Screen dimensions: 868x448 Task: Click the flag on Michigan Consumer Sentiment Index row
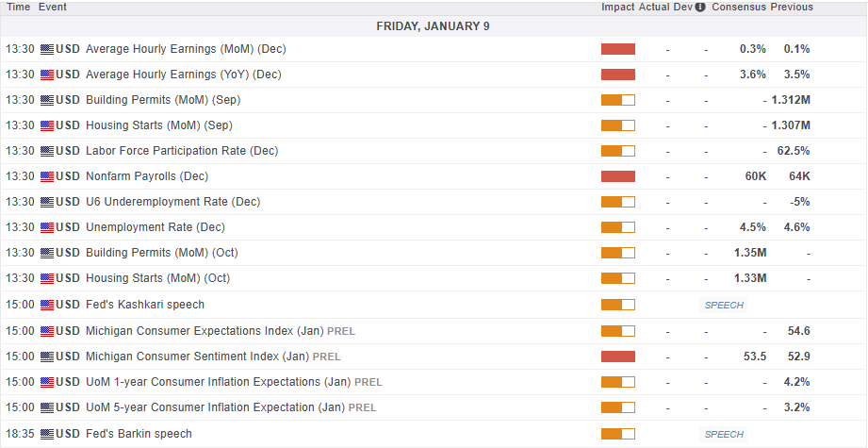tap(47, 357)
